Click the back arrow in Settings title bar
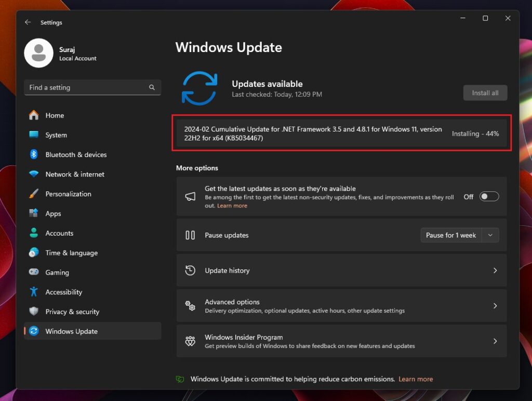Viewport: 532px width, 401px height. point(28,22)
